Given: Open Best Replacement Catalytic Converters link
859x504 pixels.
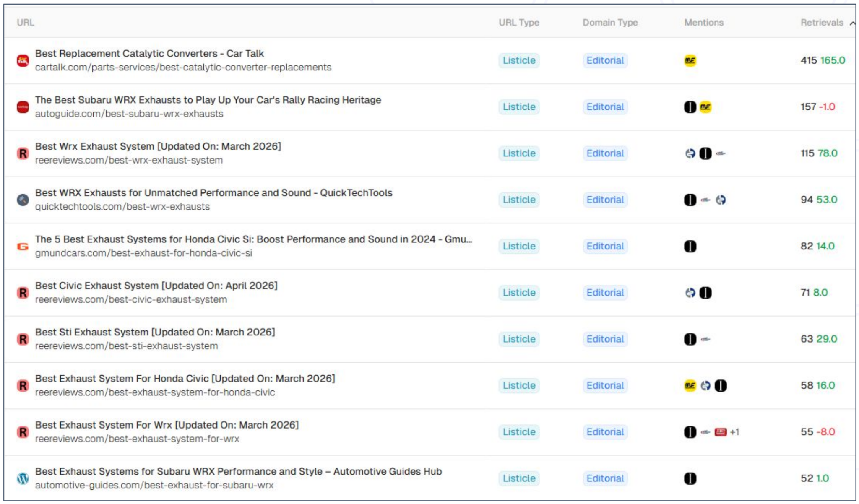Looking at the screenshot, I should [149, 54].
